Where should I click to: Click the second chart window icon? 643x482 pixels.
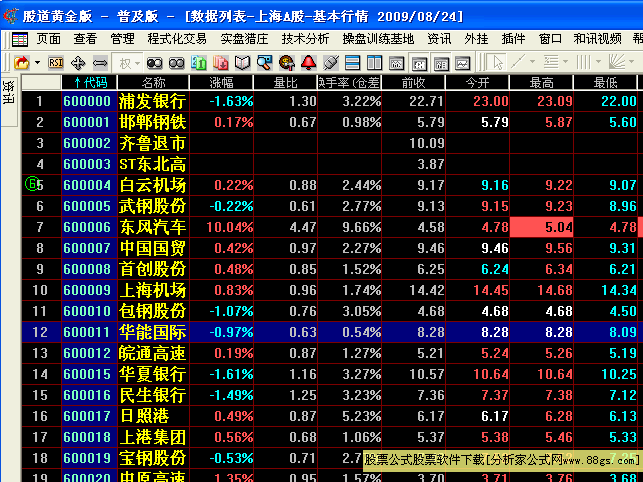pos(419,63)
